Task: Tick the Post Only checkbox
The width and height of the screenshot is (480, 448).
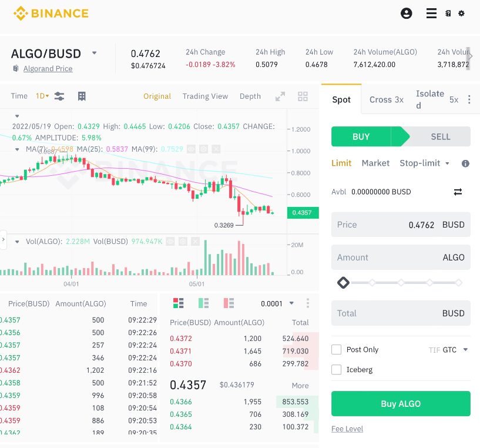Action: (x=337, y=349)
